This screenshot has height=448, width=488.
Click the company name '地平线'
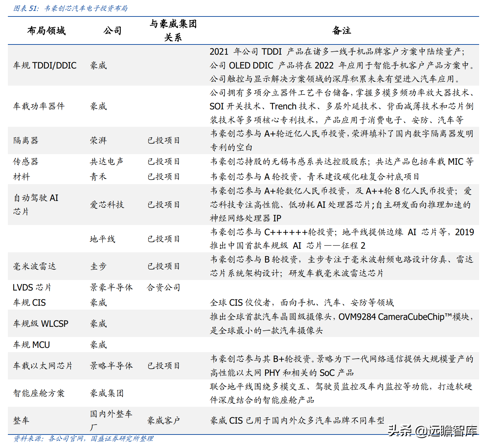coord(102,239)
